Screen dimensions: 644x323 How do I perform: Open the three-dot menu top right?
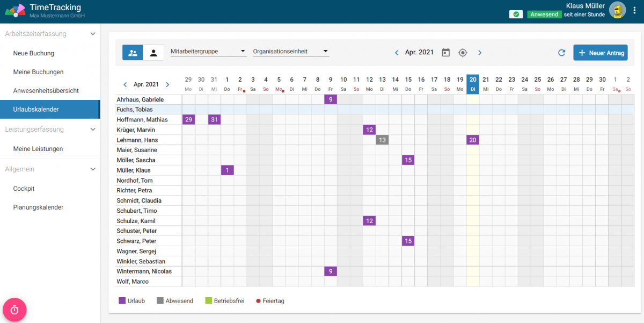(635, 11)
